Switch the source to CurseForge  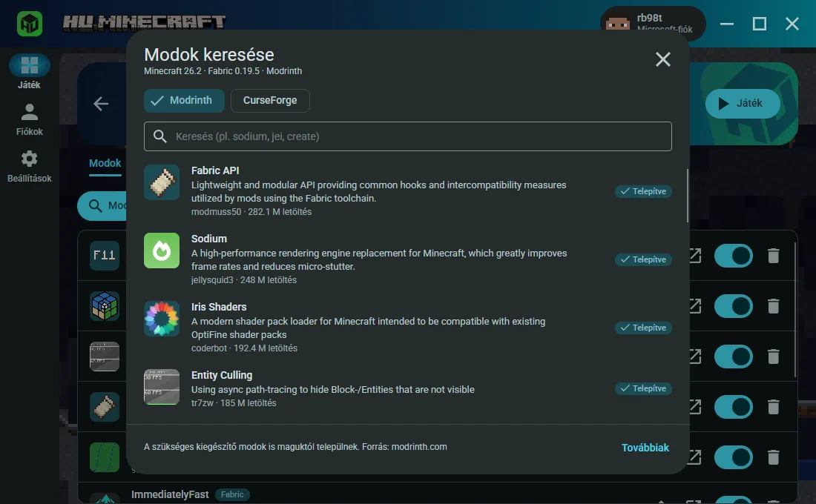(270, 100)
